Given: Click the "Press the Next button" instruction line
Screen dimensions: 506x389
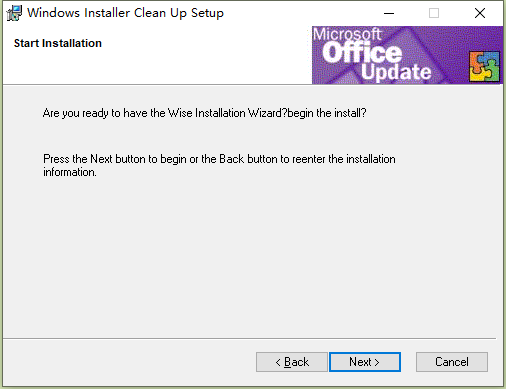Looking at the screenshot, I should click(219, 159).
